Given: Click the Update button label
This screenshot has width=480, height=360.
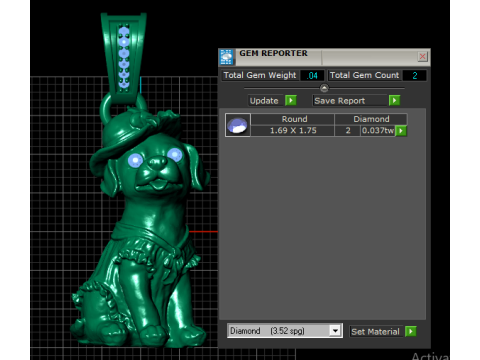Looking at the screenshot, I should (x=264, y=101).
